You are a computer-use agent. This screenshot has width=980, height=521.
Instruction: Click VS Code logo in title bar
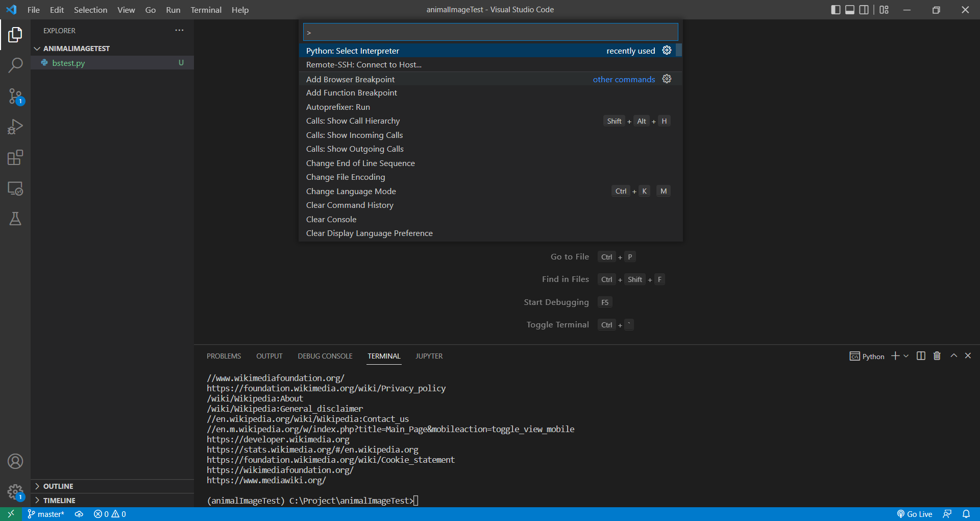pyautogui.click(x=11, y=10)
